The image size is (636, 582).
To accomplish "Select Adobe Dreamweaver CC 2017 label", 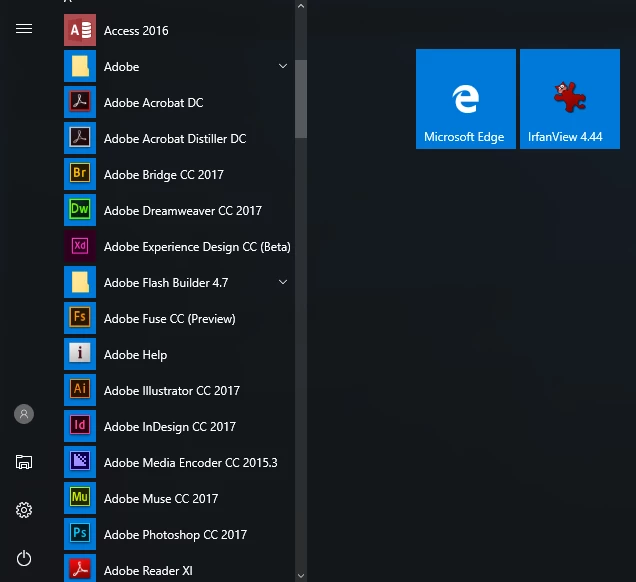I will 183,211.
